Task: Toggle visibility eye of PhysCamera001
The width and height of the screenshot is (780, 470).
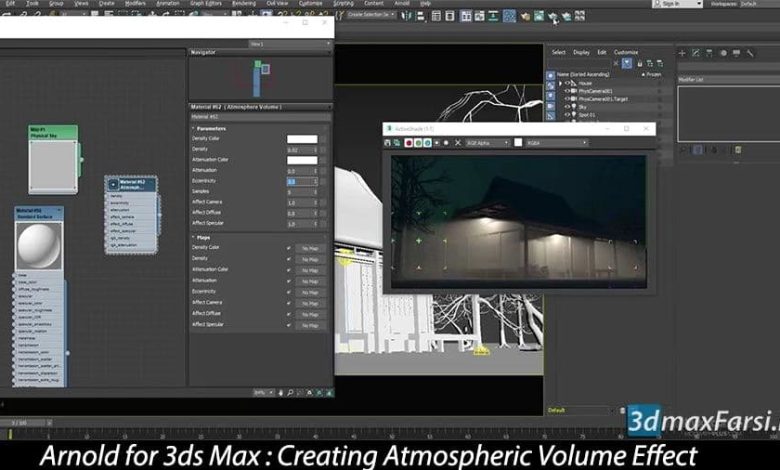Action: pyautogui.click(x=567, y=92)
